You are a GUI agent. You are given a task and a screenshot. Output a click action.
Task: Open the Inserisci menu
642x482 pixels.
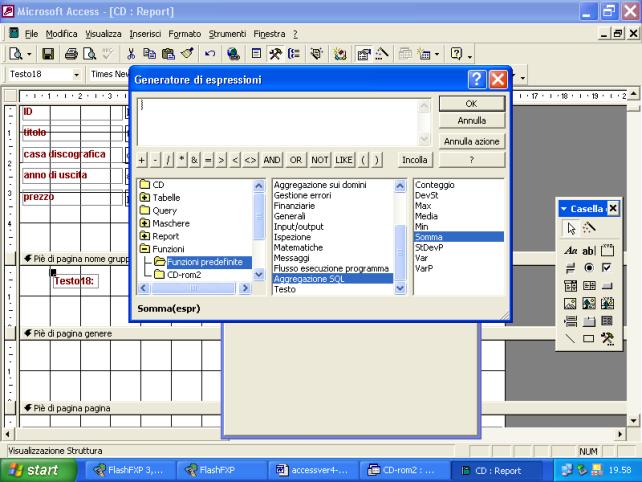[x=145, y=34]
